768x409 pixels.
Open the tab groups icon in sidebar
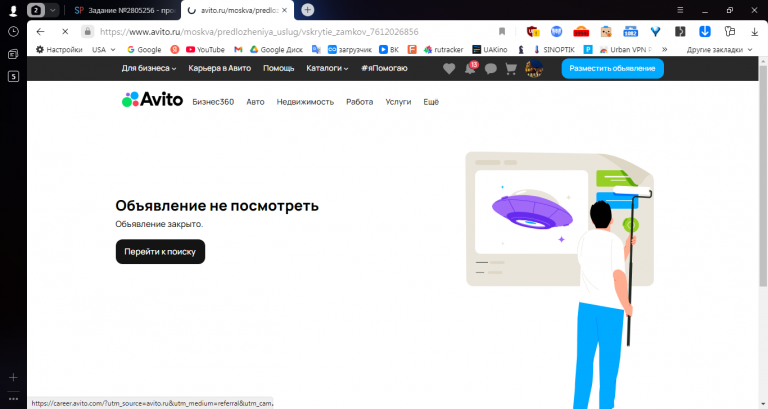pyautogui.click(x=13, y=54)
